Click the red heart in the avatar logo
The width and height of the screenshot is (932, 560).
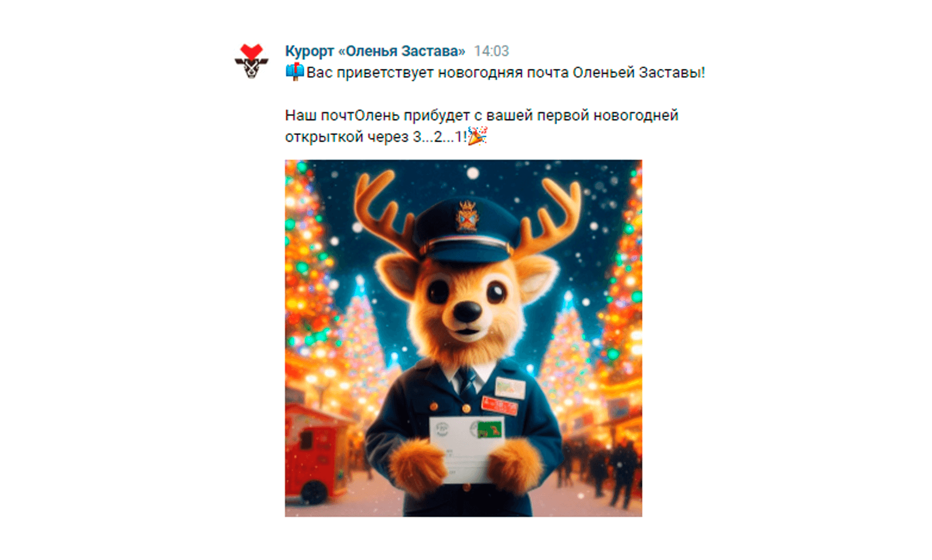pos(251,51)
